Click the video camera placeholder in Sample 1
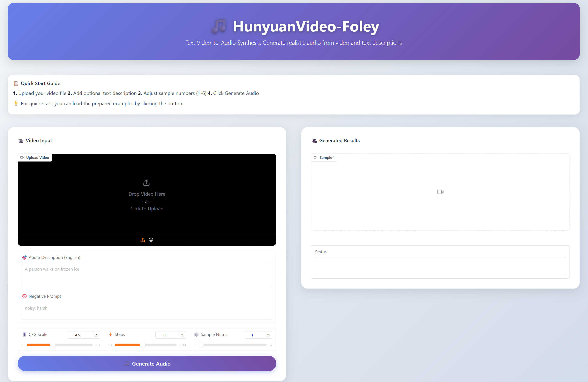The image size is (588, 382). tap(440, 192)
